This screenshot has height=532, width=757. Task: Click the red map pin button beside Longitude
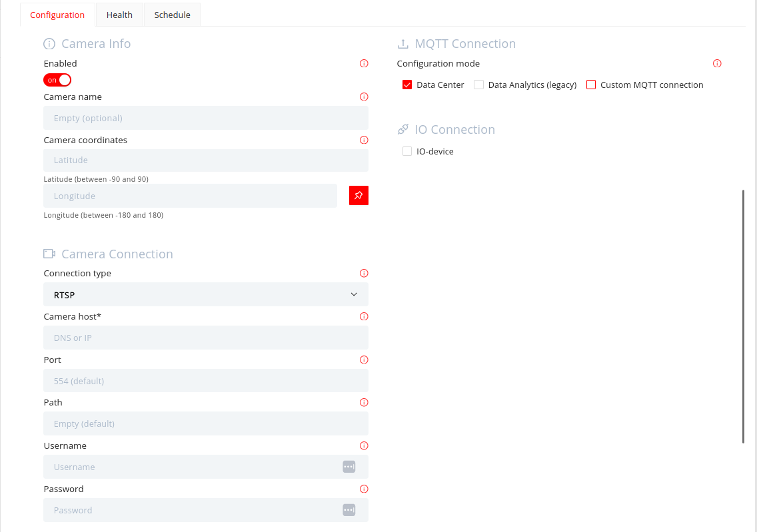tap(359, 195)
